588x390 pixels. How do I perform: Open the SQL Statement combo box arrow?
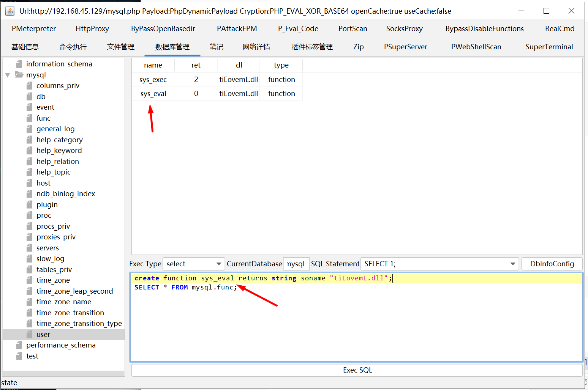(513, 264)
